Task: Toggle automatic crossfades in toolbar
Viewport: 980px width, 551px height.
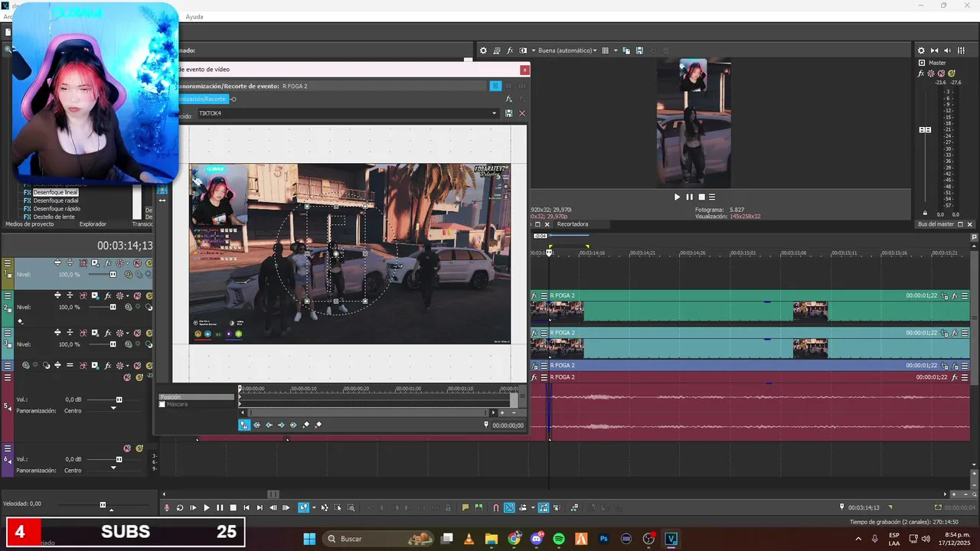Action: tap(509, 507)
